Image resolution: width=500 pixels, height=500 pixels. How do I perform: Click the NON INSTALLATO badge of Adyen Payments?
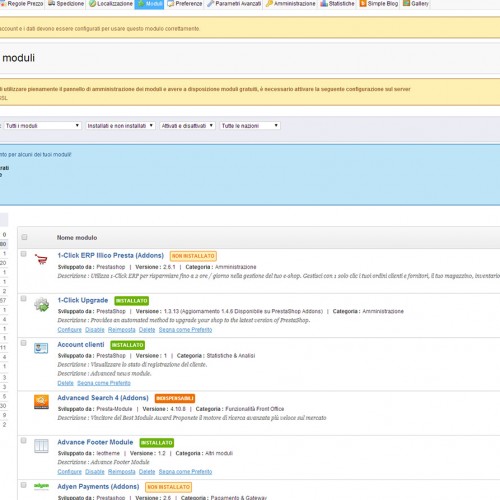tap(168, 487)
